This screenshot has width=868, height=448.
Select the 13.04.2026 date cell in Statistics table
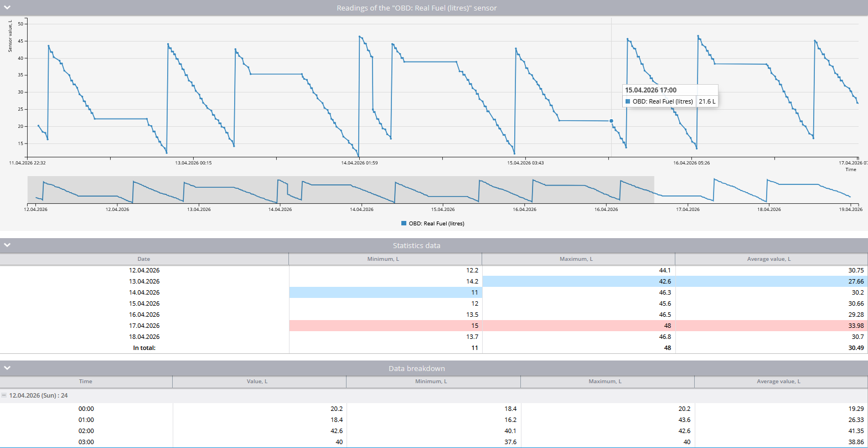(x=144, y=281)
